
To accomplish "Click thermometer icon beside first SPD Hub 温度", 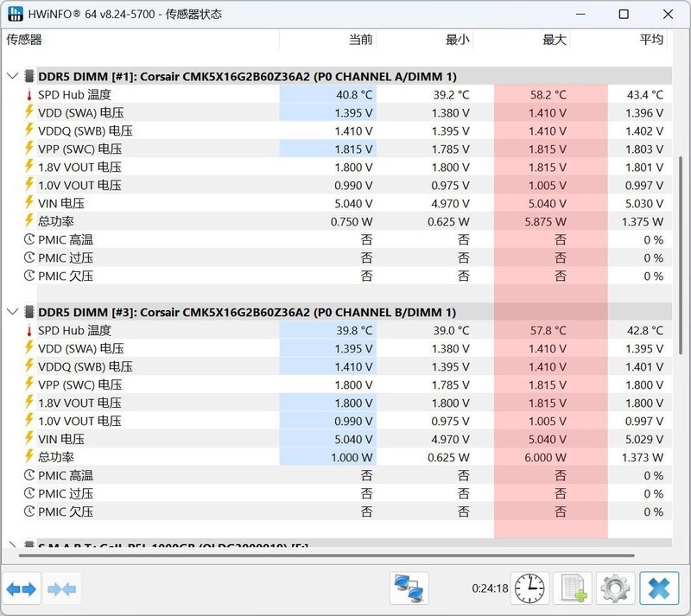I will (x=29, y=95).
